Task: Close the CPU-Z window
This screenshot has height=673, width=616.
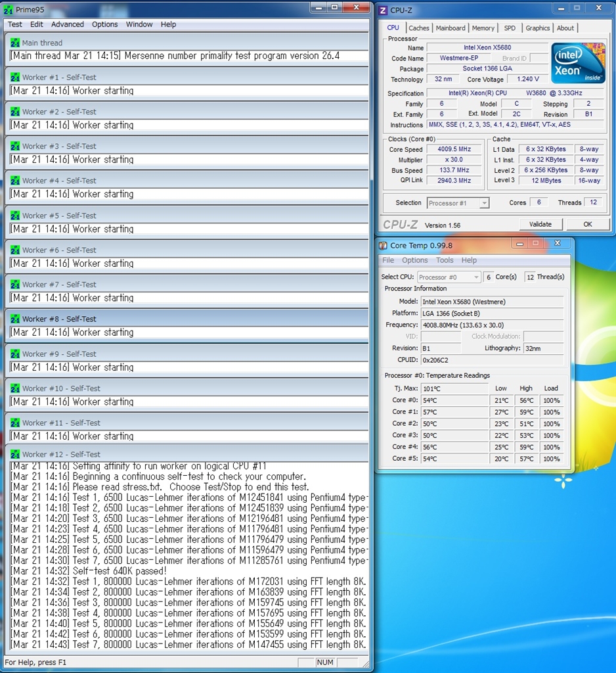Action: [x=599, y=8]
